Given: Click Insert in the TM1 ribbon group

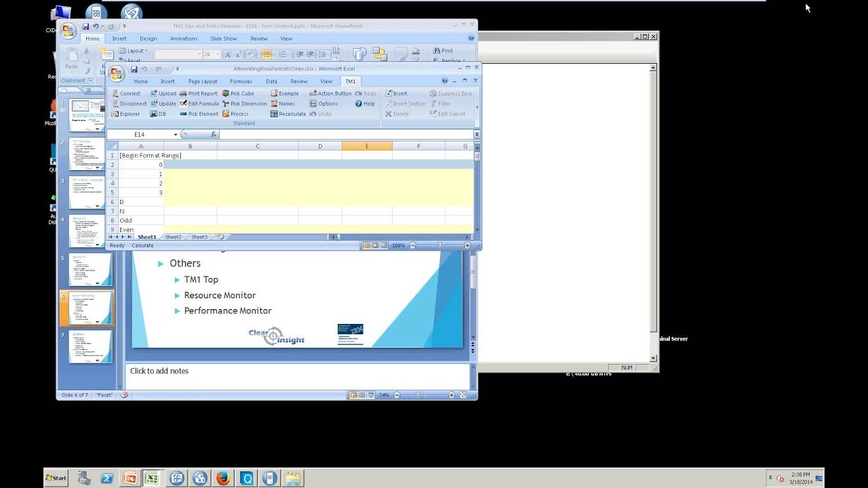Looking at the screenshot, I should [396, 94].
